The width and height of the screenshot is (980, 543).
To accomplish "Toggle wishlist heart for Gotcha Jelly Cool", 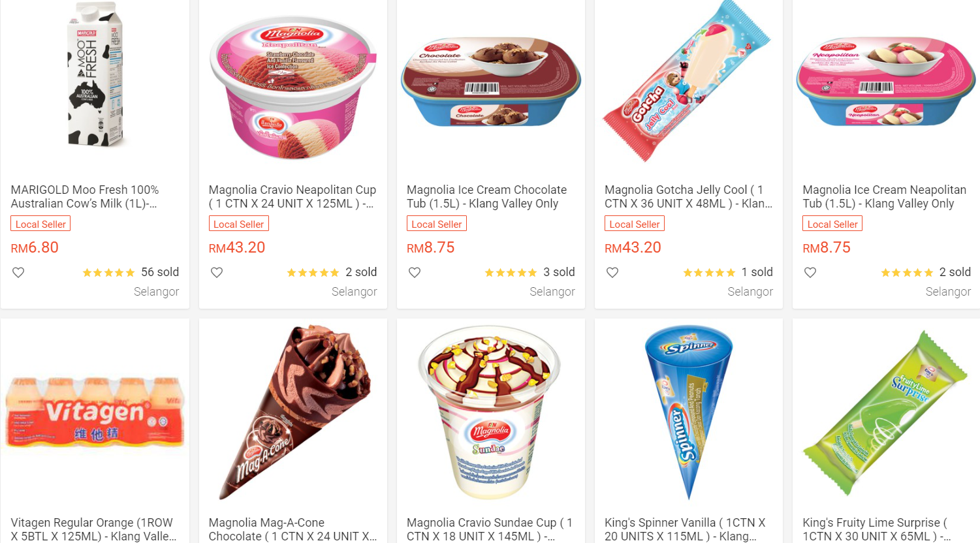I will [612, 273].
